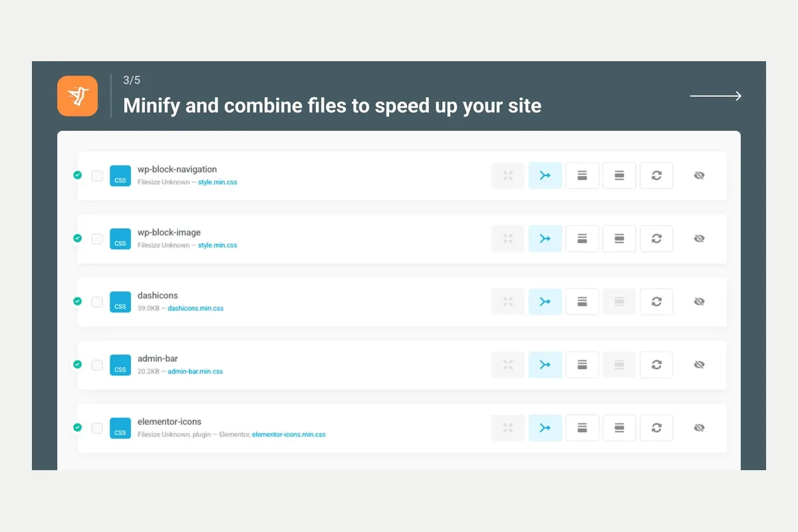Click the CSS file icon for admin-bar
Screen dimensions: 798x532
[x=120, y=365]
